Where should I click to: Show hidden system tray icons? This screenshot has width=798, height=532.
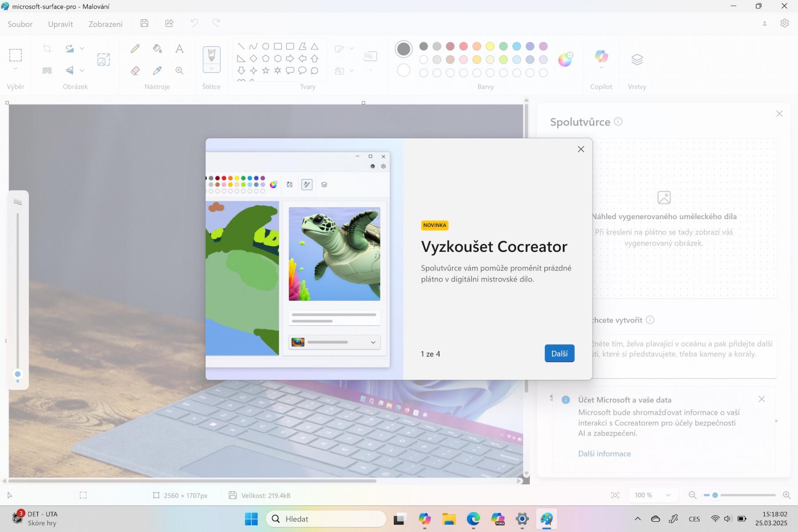[638, 519]
